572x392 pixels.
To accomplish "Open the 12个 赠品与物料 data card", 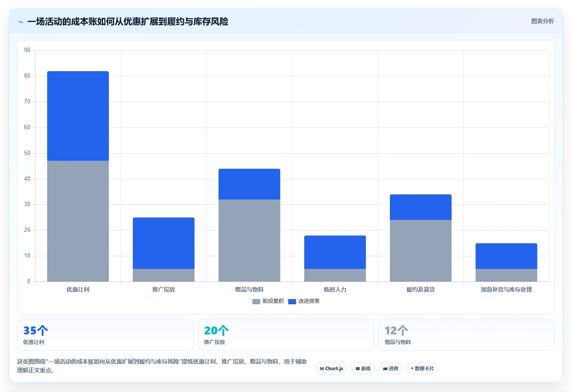I will pyautogui.click(x=467, y=335).
